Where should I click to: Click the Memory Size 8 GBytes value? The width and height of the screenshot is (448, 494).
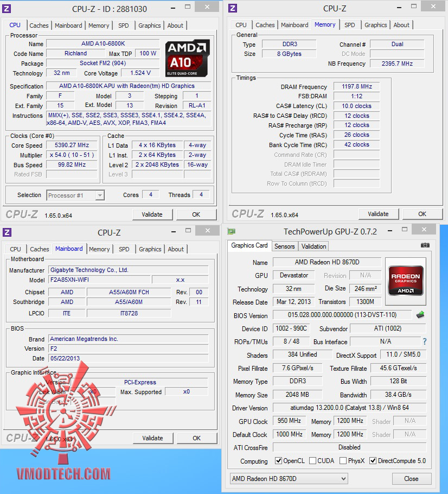289,54
